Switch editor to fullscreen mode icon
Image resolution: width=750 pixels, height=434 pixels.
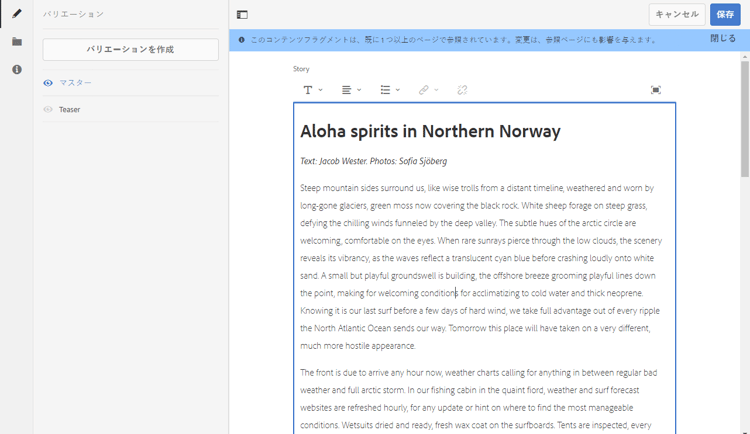tap(656, 90)
